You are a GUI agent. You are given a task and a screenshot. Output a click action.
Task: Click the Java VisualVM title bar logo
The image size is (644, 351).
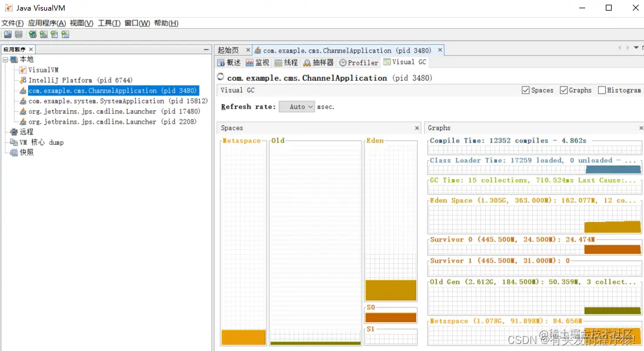coord(8,8)
